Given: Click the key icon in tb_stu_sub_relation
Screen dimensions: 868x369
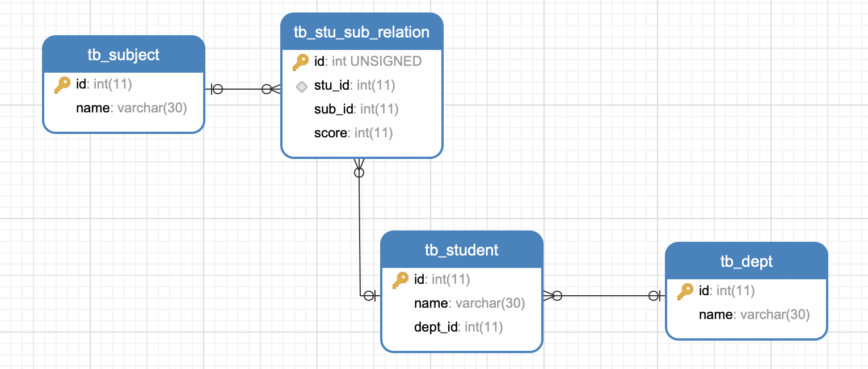Looking at the screenshot, I should tap(301, 62).
